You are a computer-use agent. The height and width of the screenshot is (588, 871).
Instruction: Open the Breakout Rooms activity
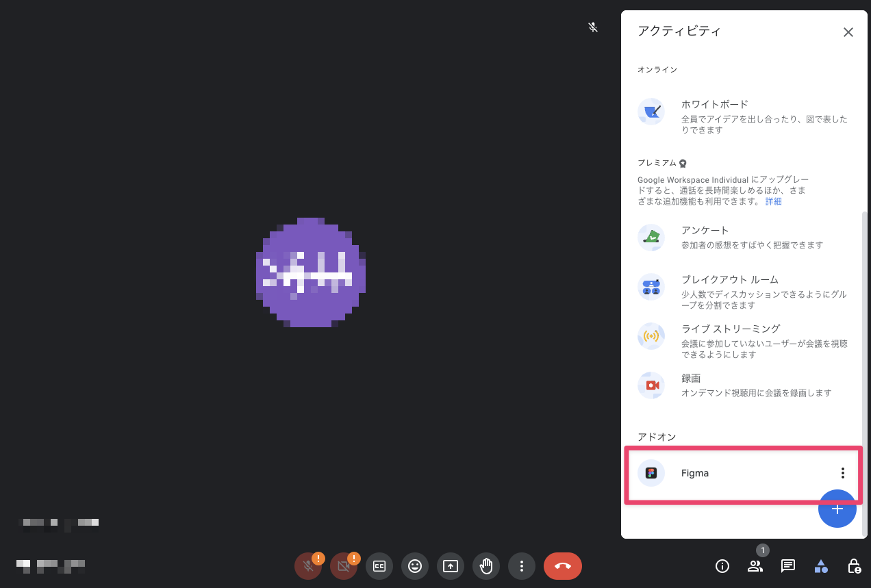[x=728, y=279]
